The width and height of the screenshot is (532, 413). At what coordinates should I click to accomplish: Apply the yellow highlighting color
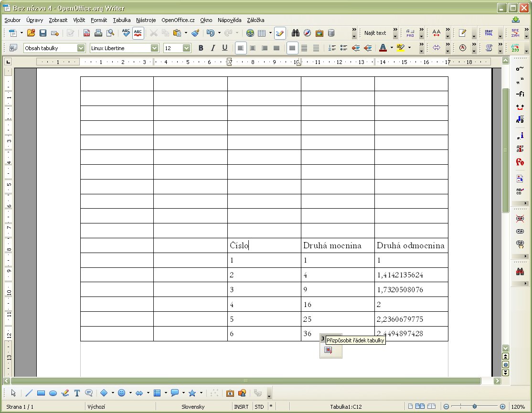click(x=400, y=48)
